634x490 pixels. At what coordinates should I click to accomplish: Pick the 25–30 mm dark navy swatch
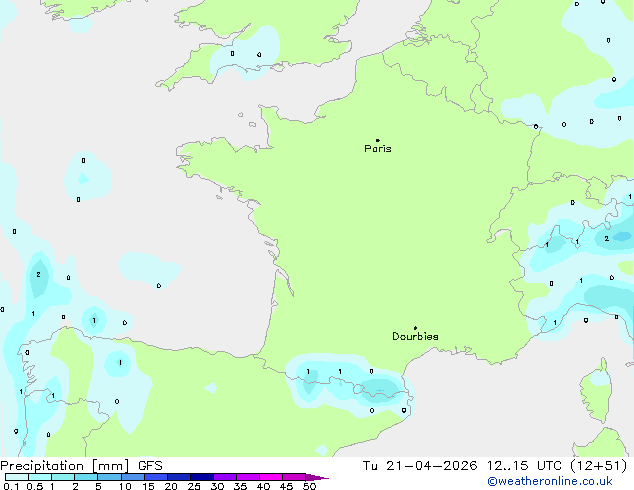(202, 477)
